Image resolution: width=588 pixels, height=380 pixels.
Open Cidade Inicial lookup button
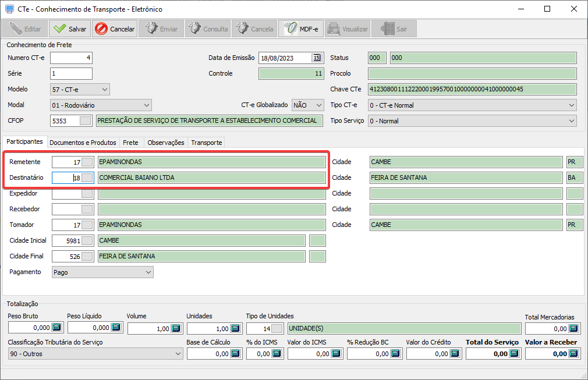(87, 240)
